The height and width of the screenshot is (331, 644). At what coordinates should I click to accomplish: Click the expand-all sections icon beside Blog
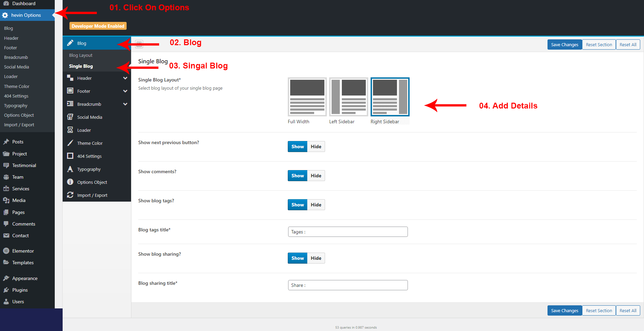pyautogui.click(x=139, y=44)
